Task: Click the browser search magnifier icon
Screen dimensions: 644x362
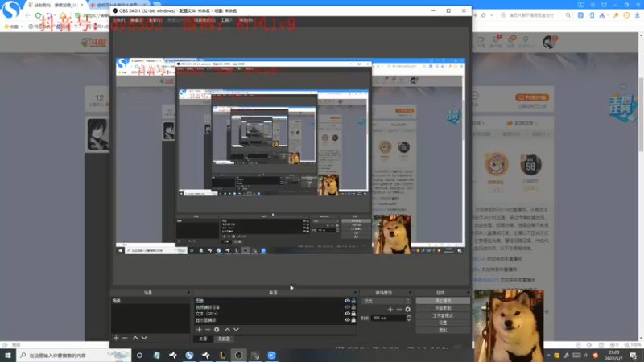Action: pyautogui.click(x=568, y=15)
